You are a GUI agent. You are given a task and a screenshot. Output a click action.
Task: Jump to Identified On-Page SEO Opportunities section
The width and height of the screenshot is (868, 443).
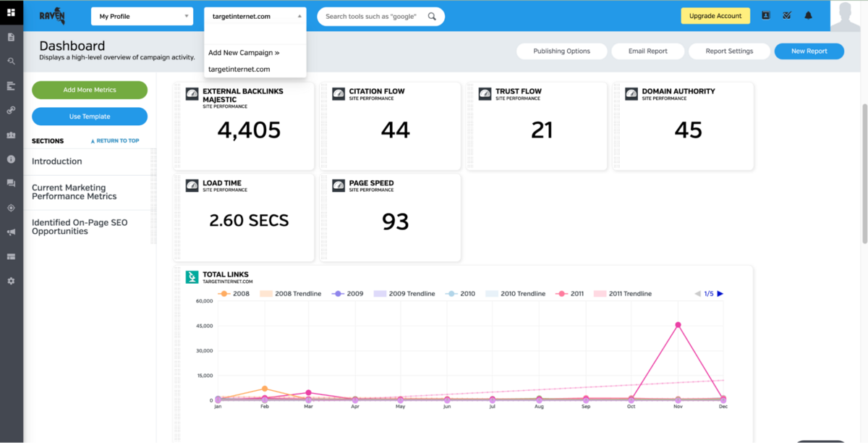80,227
